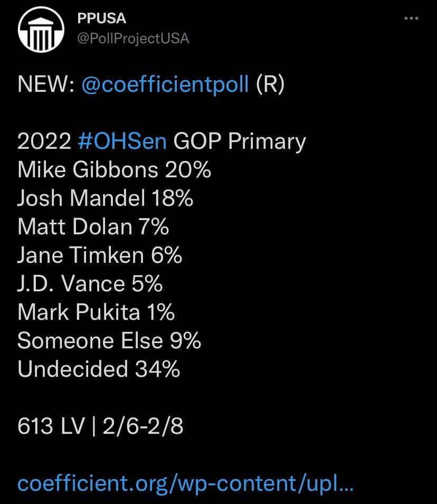Click the Mike Gibbons 20% line
Screen dimensions: 437x504
point(114,170)
